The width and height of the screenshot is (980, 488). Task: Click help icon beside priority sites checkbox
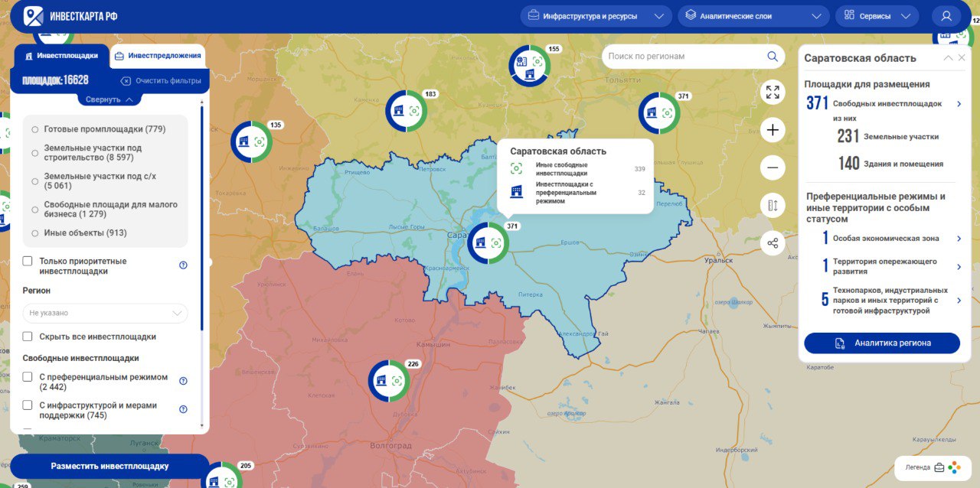tap(184, 265)
